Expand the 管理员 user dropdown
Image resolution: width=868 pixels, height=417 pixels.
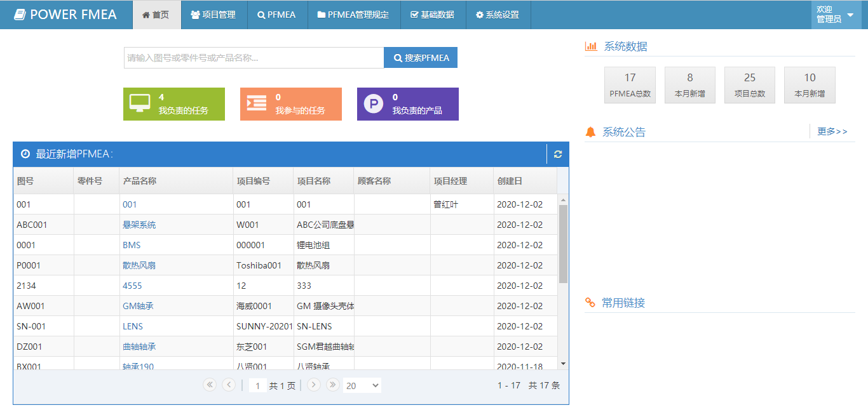(x=836, y=15)
